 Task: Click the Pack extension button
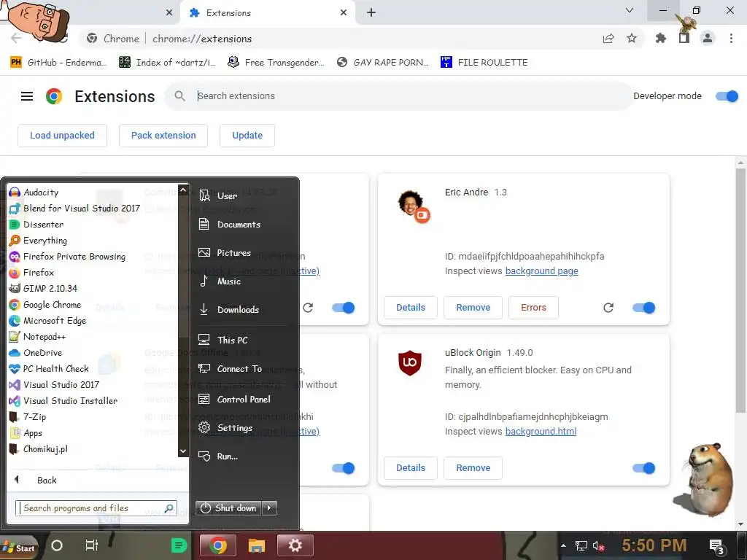coord(163,136)
